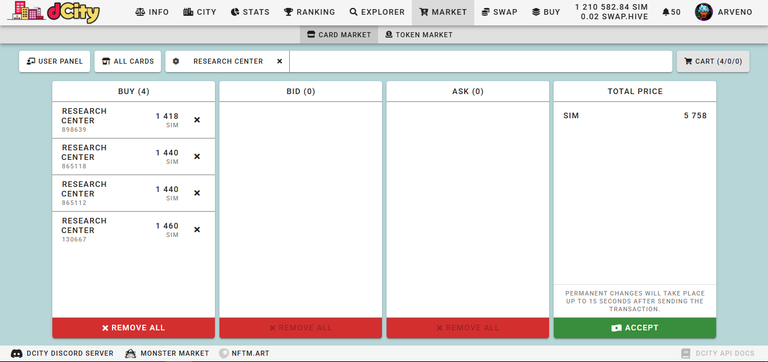768x362 pixels.
Task: Open DCITY API DOCS link
Action: coord(718,353)
